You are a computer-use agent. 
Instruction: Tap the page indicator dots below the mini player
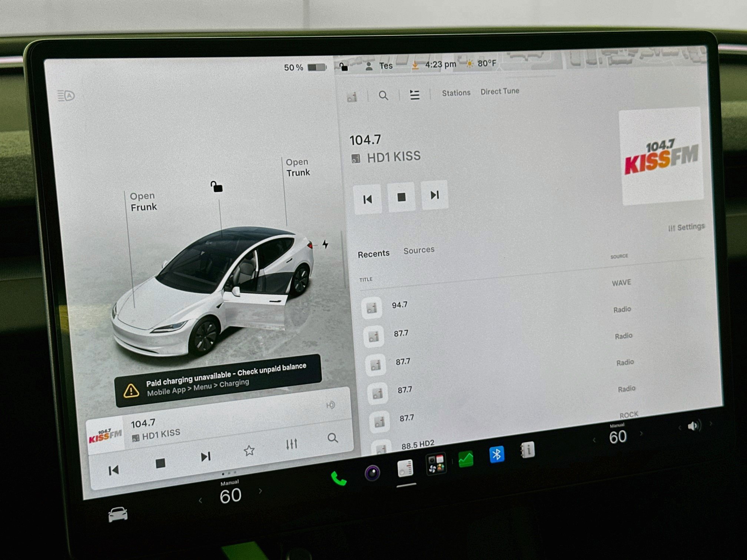click(x=229, y=473)
